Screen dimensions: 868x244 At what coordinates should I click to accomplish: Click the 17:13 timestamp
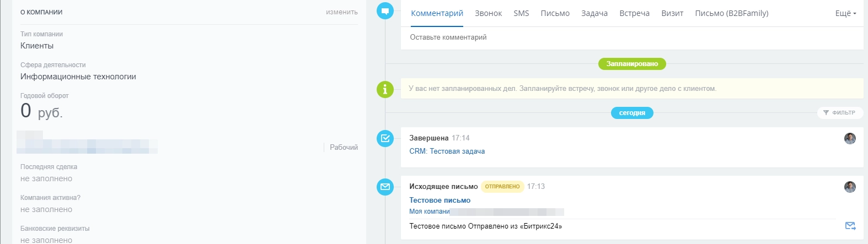click(x=536, y=187)
